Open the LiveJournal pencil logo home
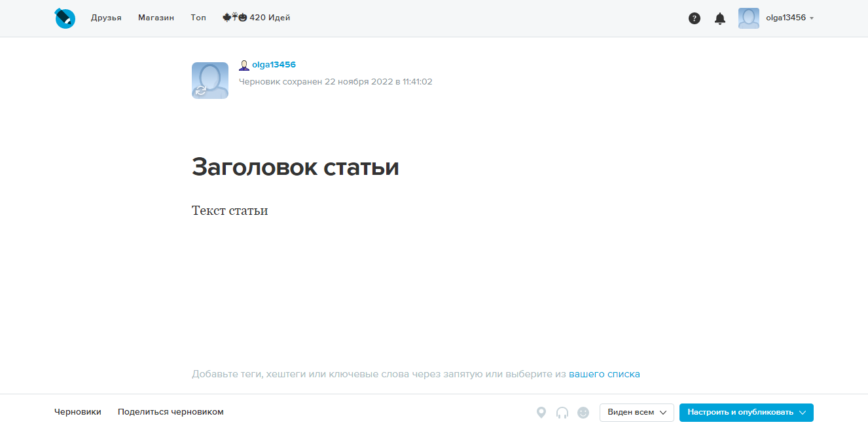The height and width of the screenshot is (431, 868). (65, 18)
